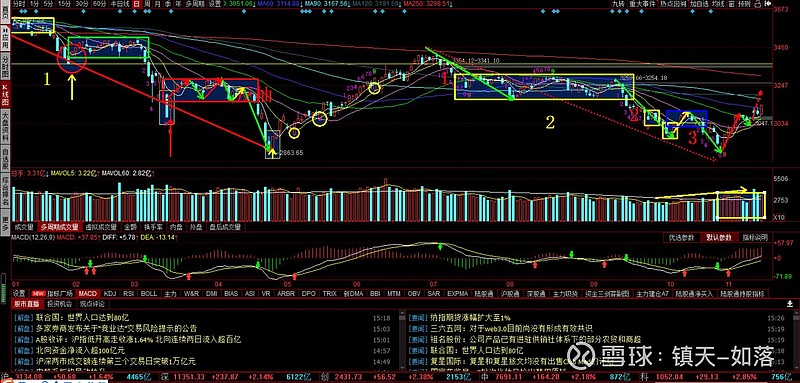
Task: Switch to the 周 weekly period
Action: coord(147,4)
